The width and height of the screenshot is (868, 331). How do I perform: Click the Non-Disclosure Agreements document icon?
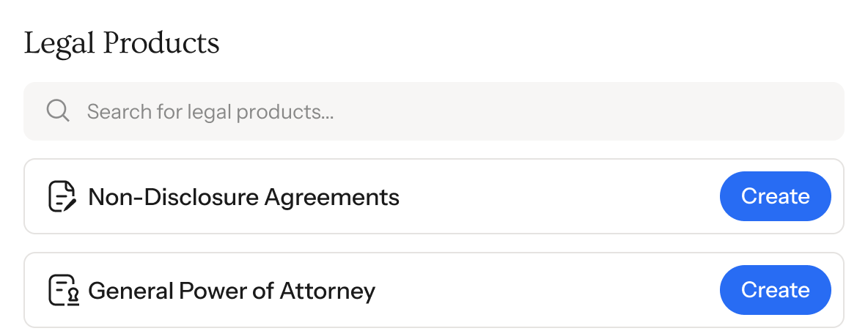pos(62,196)
